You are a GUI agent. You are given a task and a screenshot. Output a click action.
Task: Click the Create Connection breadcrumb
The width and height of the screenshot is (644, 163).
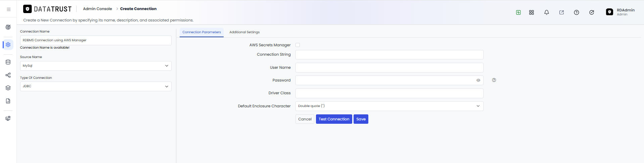pos(138,9)
